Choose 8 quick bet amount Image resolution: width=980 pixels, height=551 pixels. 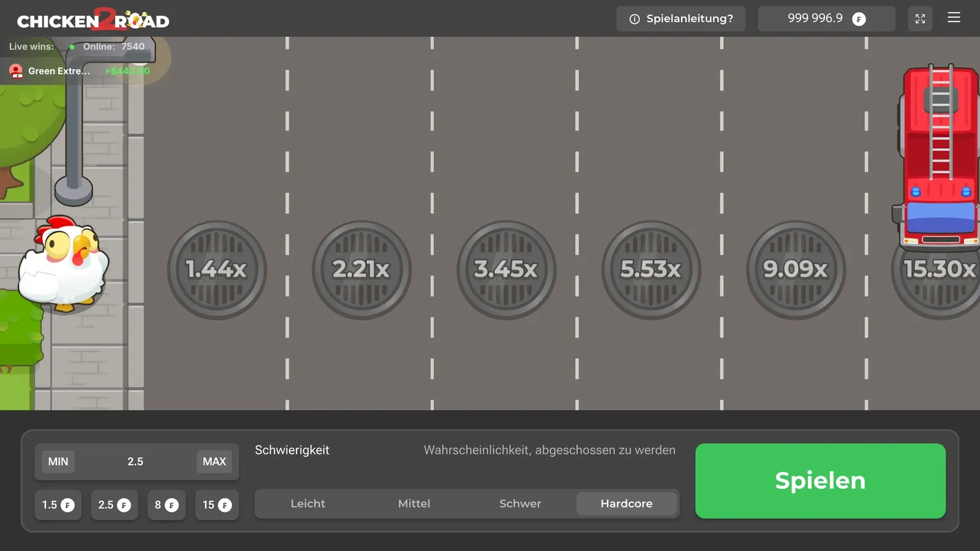click(167, 505)
